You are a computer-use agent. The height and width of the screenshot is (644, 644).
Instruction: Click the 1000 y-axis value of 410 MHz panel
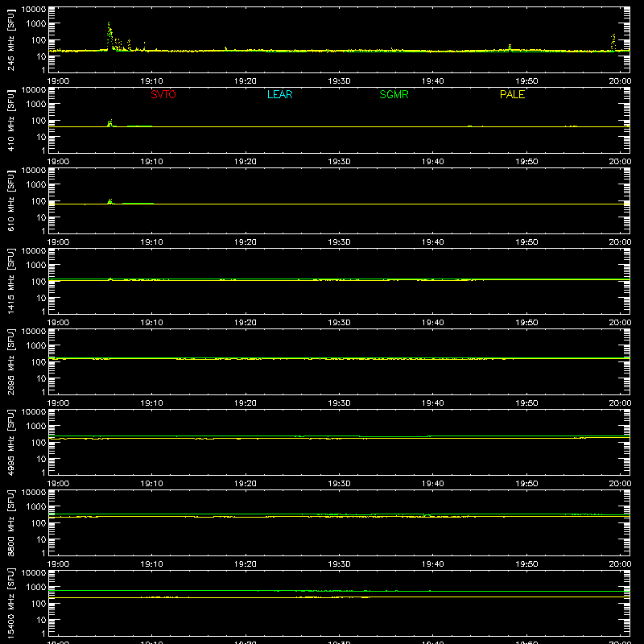(36, 105)
